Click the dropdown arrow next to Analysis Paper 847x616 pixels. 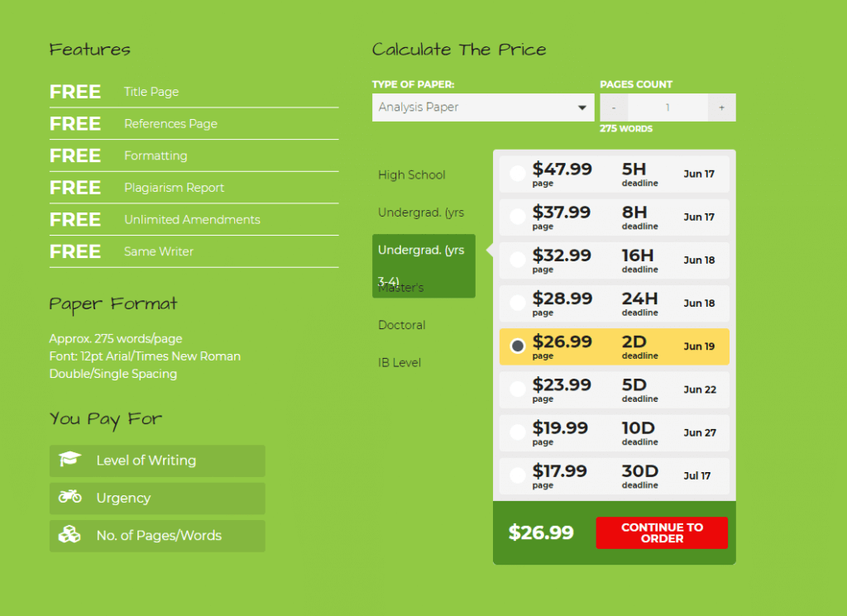pos(581,107)
